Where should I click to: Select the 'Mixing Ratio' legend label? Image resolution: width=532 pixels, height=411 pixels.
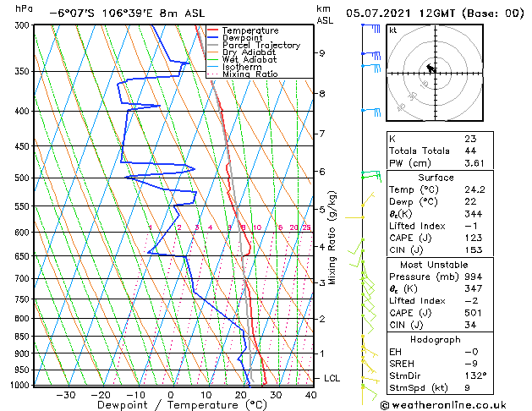pos(250,74)
